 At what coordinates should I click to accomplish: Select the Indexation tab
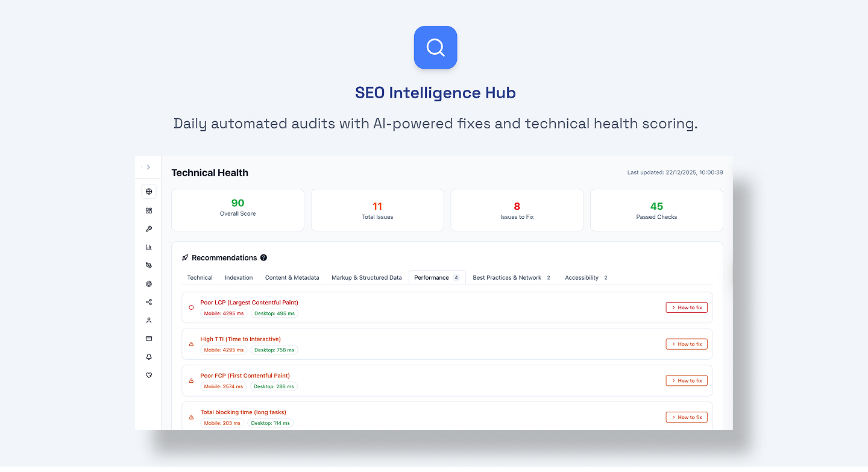pos(239,277)
